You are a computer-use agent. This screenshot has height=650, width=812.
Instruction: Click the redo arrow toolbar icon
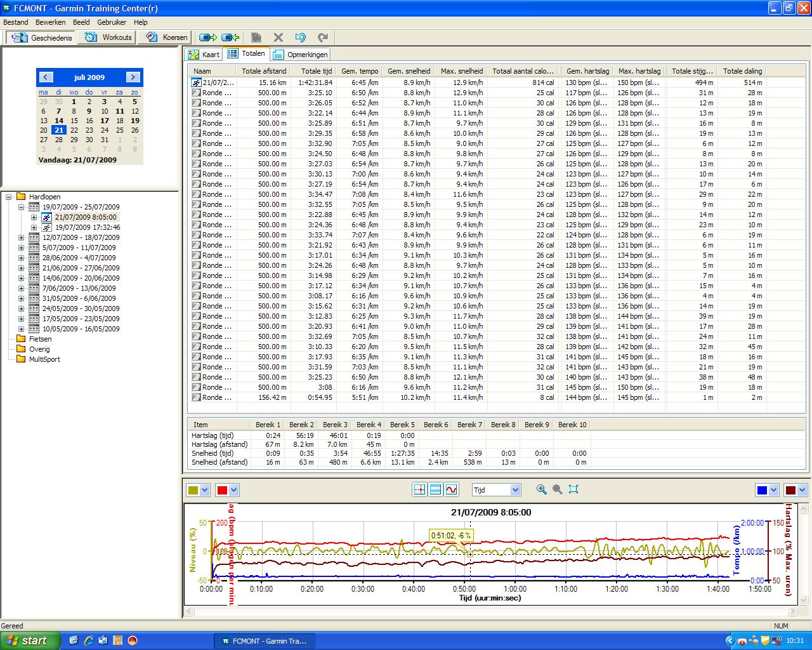tap(323, 37)
